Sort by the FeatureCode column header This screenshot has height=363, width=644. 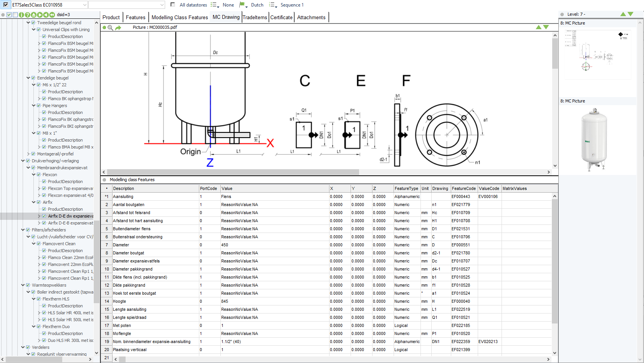click(x=464, y=188)
